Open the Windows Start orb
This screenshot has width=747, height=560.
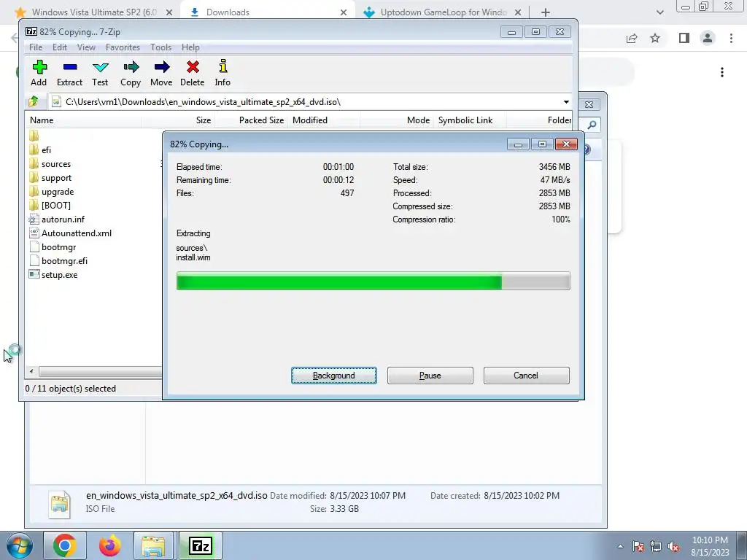point(19,545)
